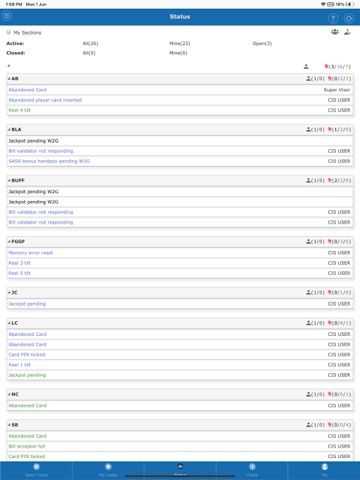The height and width of the screenshot is (480, 360).
Task: Collapse the BUFF section
Action: (x=9, y=180)
